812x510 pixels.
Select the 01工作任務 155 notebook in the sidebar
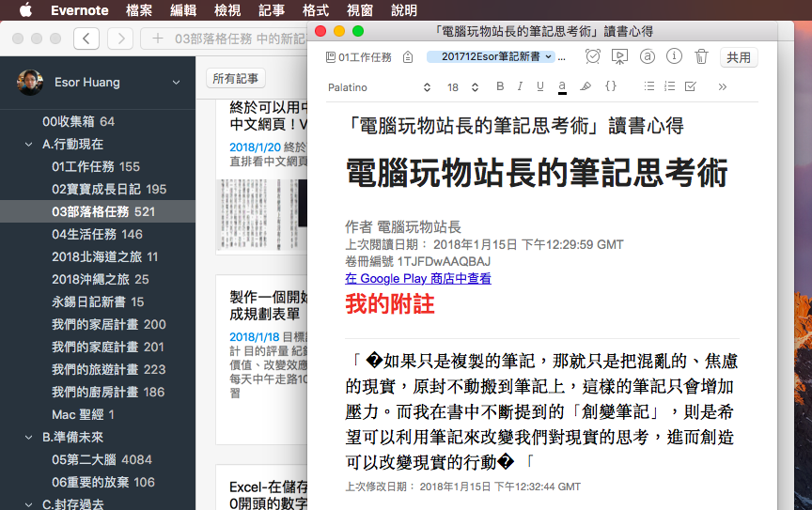[98, 167]
